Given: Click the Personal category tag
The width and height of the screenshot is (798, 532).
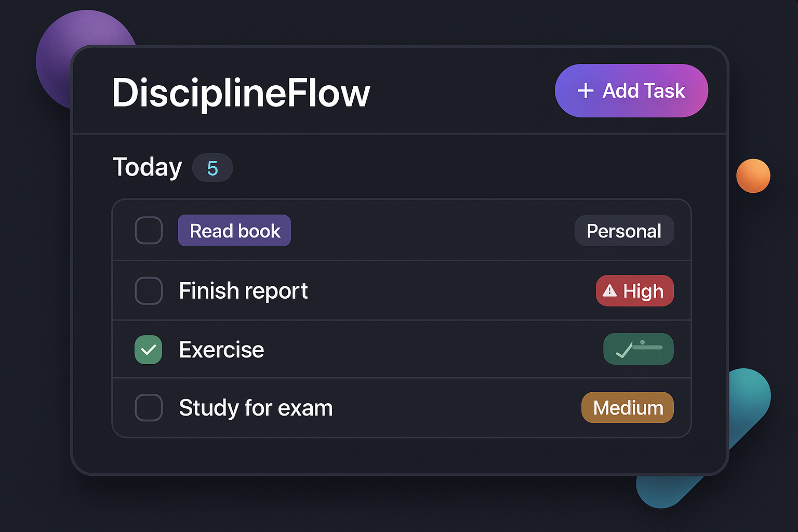Looking at the screenshot, I should pos(624,230).
